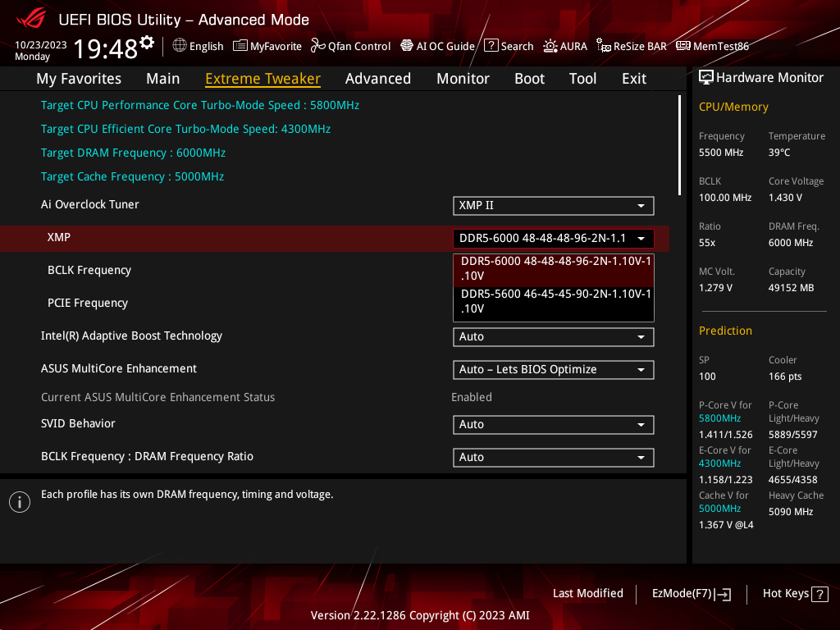Viewport: 840px width, 630px height.
Task: Click Target CPU Performance Core Turbo-Mode Speed text
Action: 200,105
